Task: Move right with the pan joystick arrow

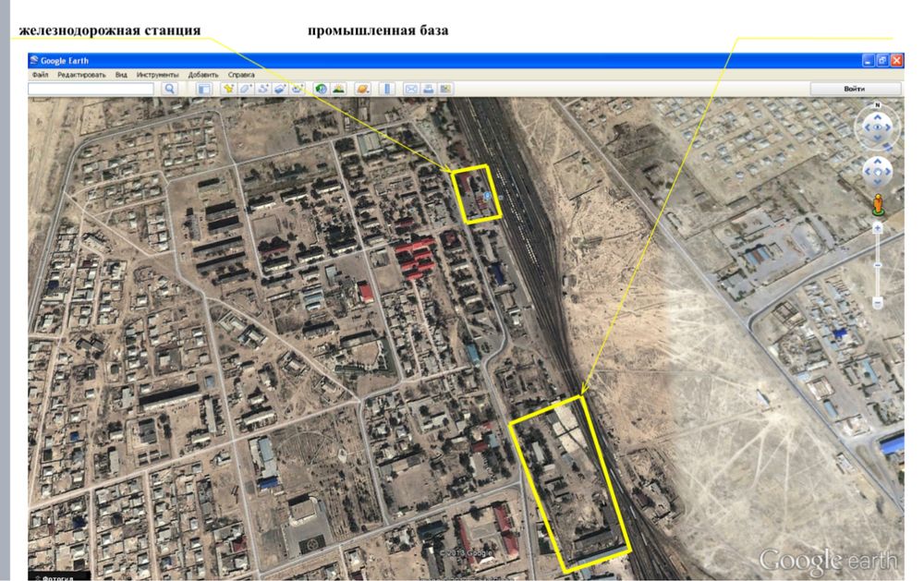Action: point(888,172)
